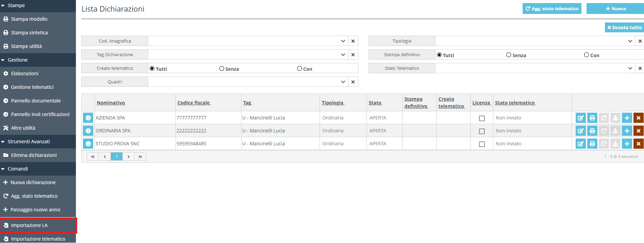Delete the STUDIO PROVA SNC declaration
Viewport: 644px width, 243px height.
[638, 144]
